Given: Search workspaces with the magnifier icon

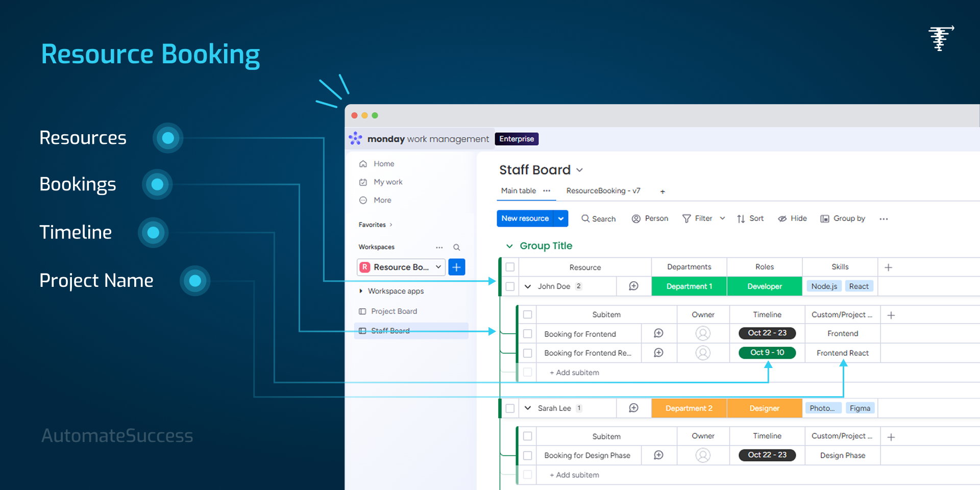Looking at the screenshot, I should tap(457, 248).
